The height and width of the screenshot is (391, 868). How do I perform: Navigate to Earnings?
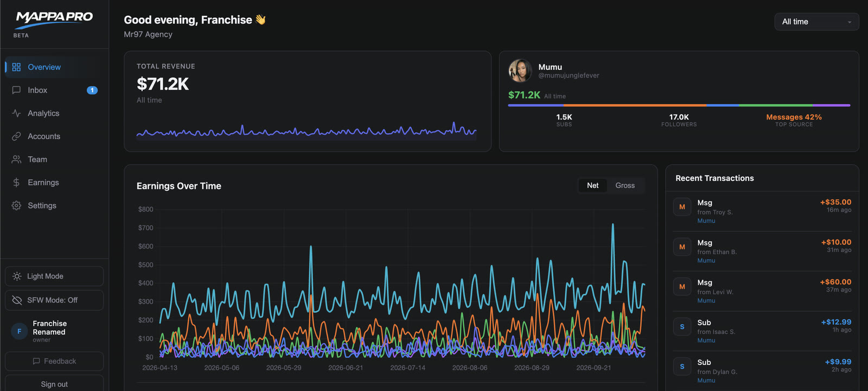point(54,182)
